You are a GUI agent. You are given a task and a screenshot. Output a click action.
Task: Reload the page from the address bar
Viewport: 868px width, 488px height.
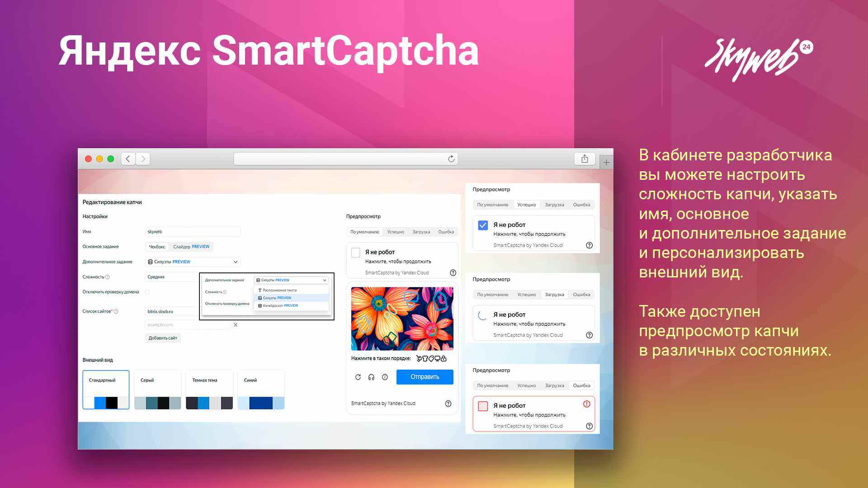(x=451, y=159)
